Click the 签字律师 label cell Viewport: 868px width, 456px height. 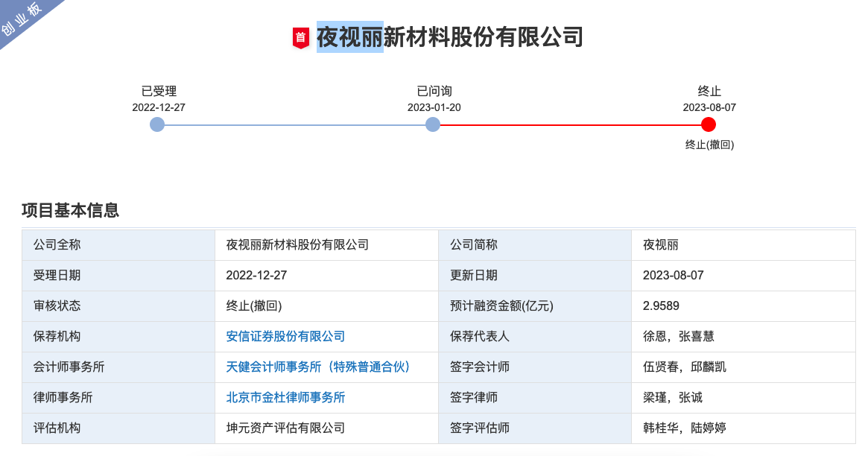[x=535, y=397]
